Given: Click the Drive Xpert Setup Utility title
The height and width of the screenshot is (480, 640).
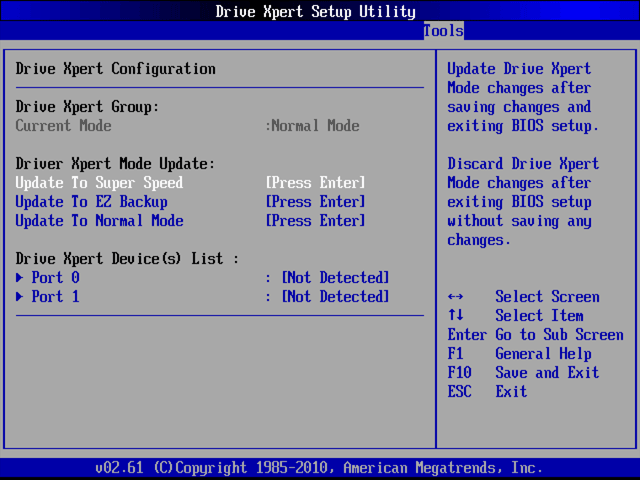Looking at the screenshot, I should [316, 11].
